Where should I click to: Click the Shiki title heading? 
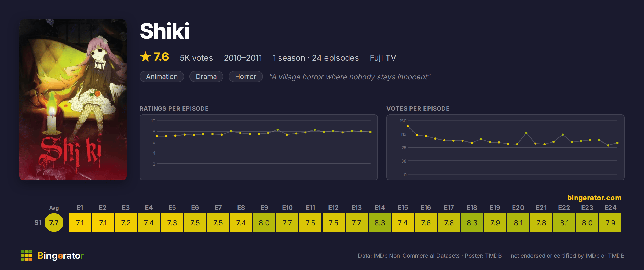165,31
